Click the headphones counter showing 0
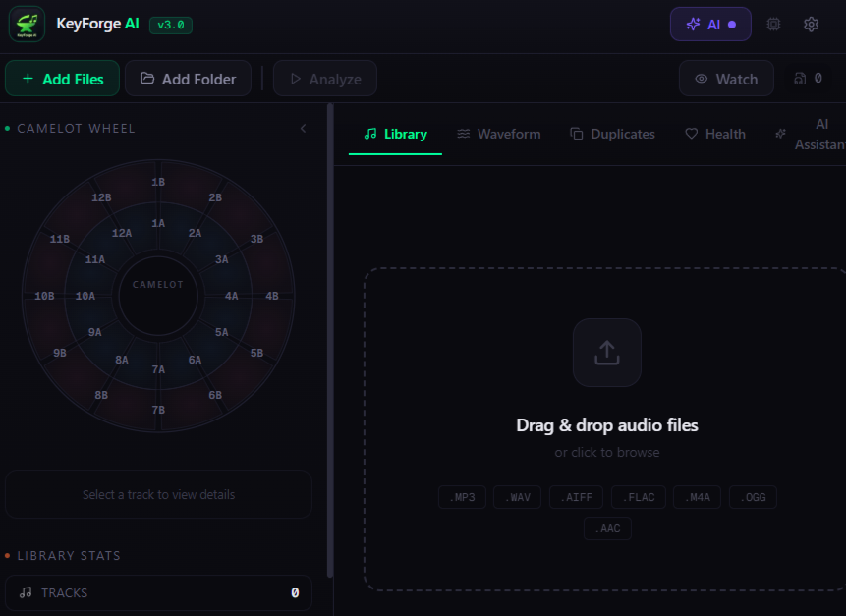 tap(808, 79)
